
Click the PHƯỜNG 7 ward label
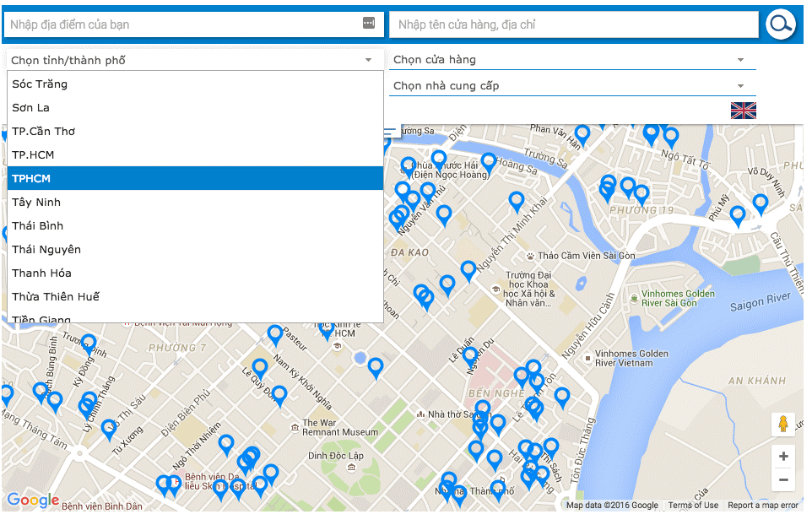pos(177,348)
